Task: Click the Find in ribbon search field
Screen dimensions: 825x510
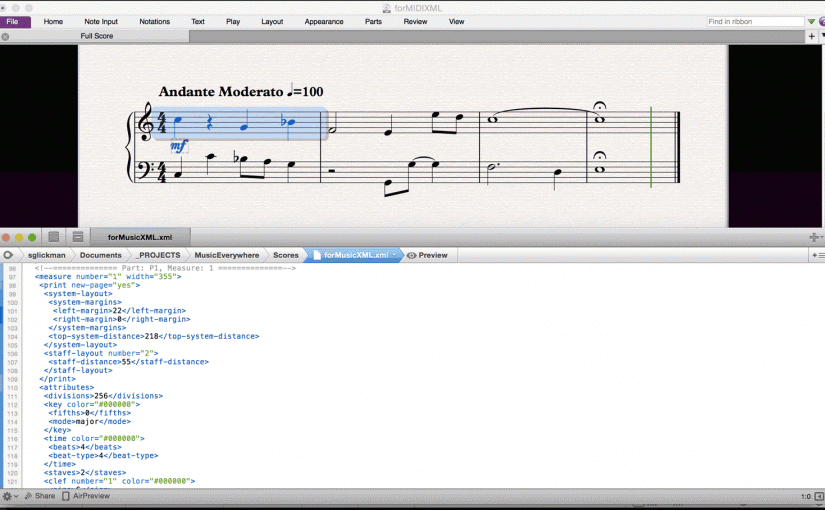Action: 755,22
